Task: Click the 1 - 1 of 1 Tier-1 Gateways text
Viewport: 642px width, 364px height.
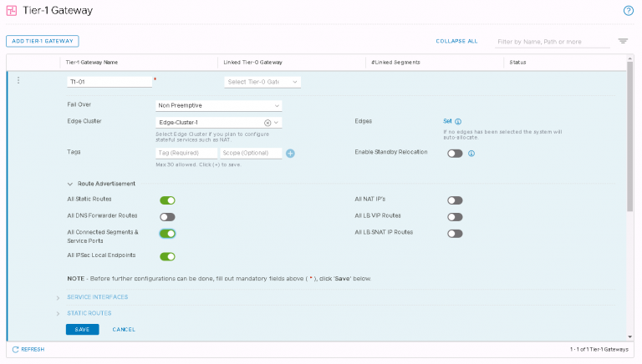Action: (599, 349)
